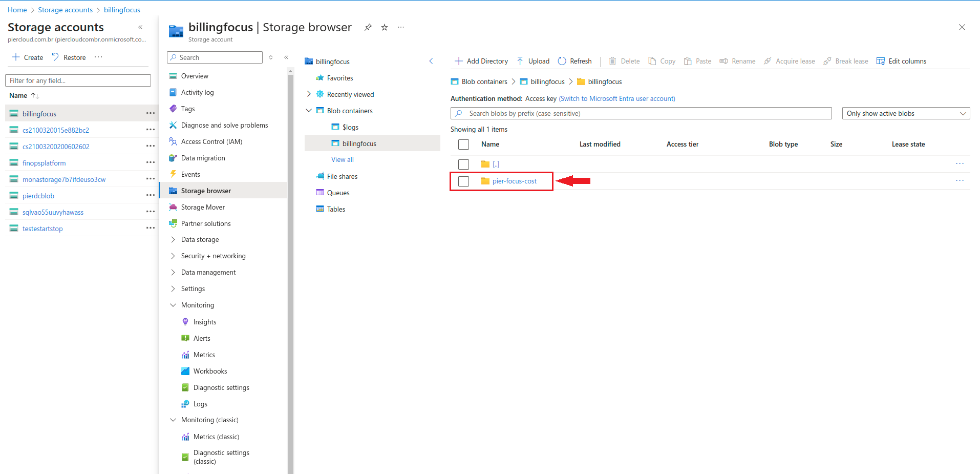The width and height of the screenshot is (980, 474).
Task: Open Access Control (IAM) from the menu
Action: (x=211, y=141)
